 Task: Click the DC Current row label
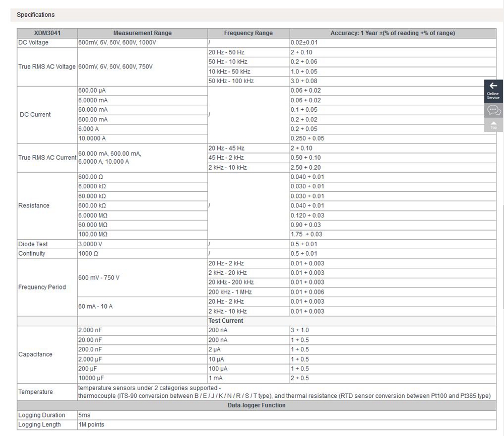[35, 114]
